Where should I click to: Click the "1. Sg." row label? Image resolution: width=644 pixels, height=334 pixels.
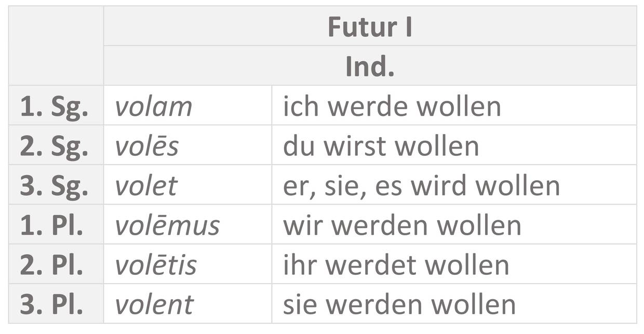coord(54,106)
